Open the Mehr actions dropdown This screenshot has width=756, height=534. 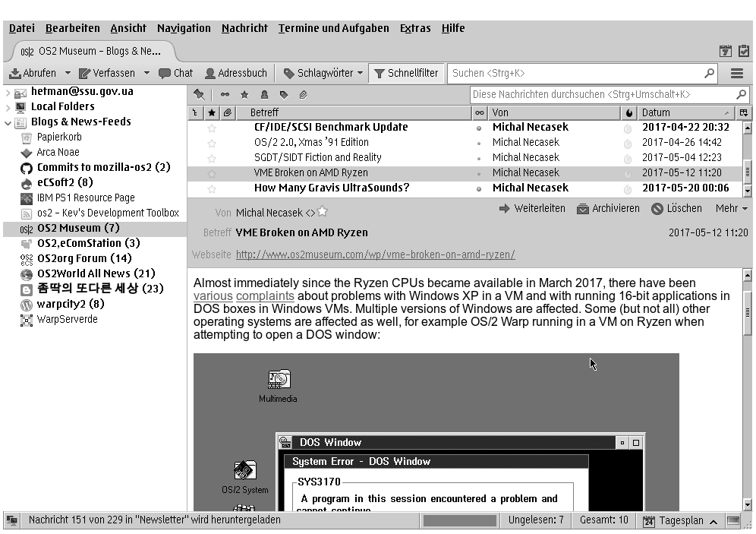tap(732, 208)
